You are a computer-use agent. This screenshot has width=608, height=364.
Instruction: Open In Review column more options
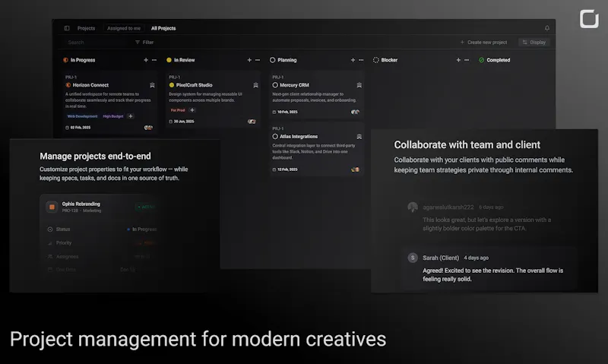coord(258,60)
